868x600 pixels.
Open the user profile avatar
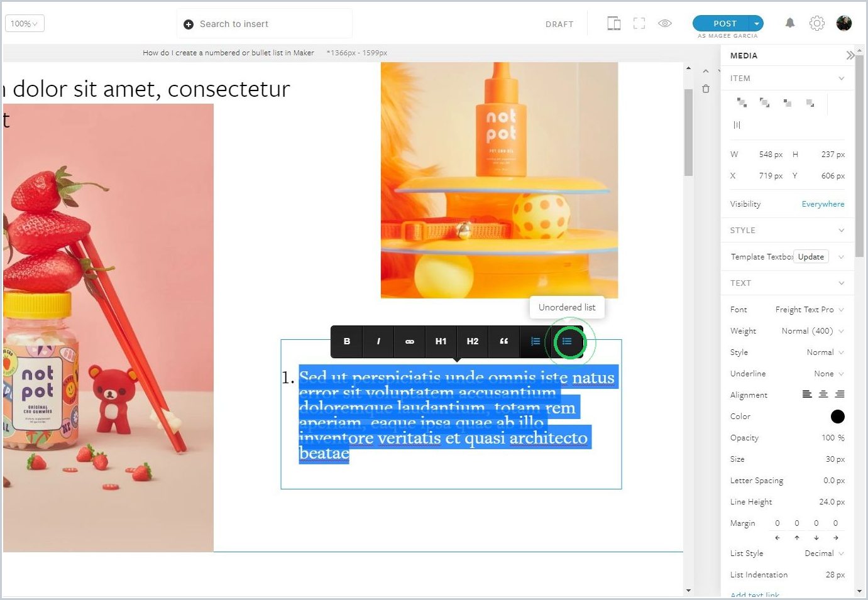[x=844, y=23]
